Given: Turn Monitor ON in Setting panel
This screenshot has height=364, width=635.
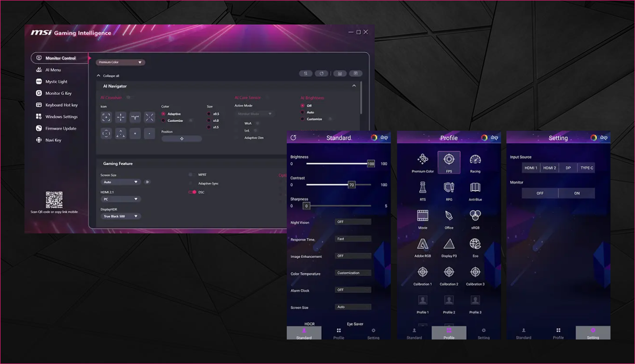Looking at the screenshot, I should click(x=577, y=193).
